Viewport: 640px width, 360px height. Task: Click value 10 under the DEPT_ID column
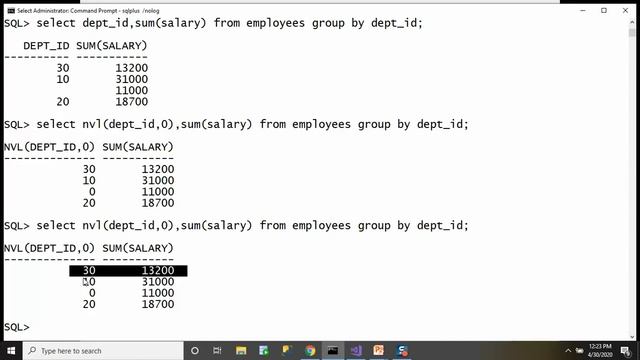point(63,79)
